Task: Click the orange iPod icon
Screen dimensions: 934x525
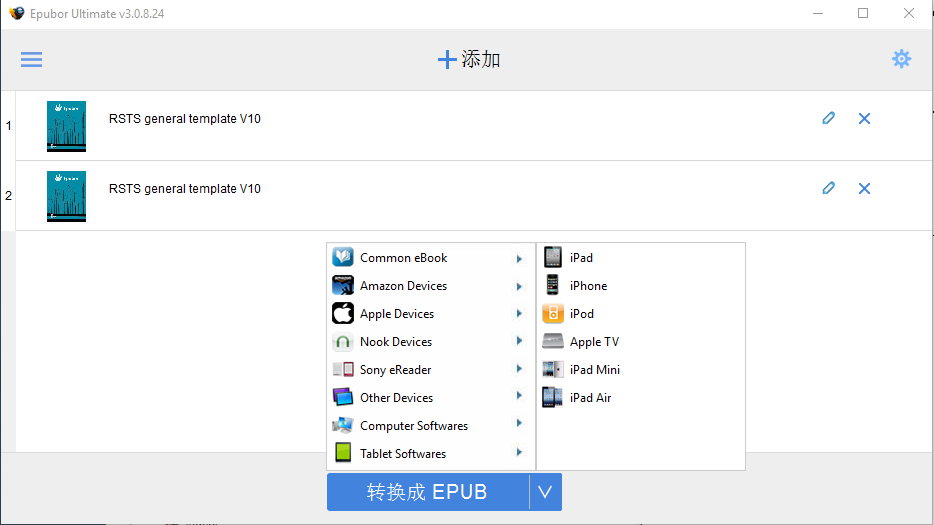Action: [552, 313]
